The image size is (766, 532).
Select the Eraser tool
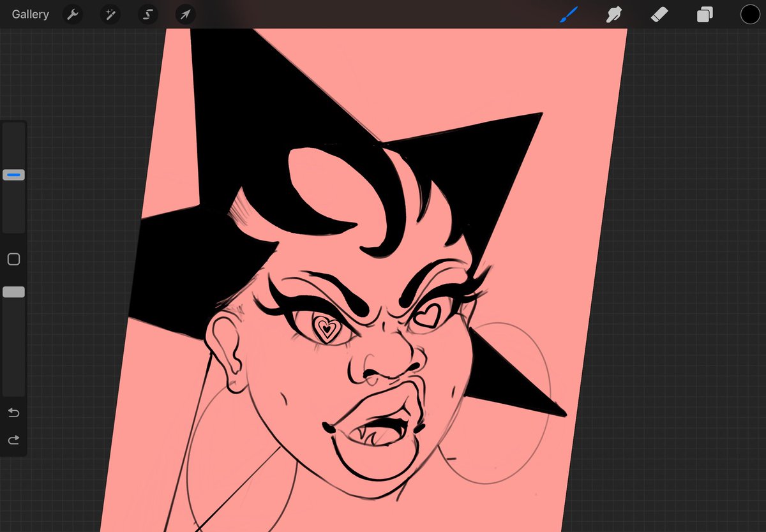coord(659,14)
